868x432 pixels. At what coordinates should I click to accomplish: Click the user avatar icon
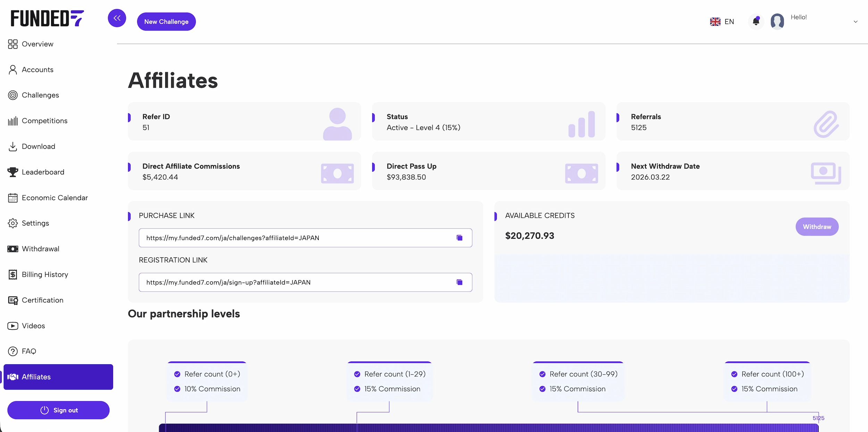coord(777,22)
